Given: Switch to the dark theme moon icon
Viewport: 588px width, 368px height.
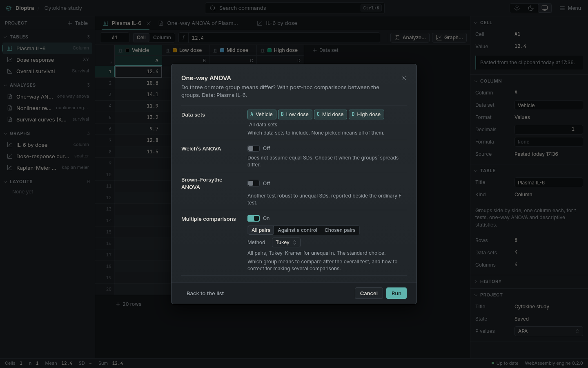Looking at the screenshot, I should (531, 8).
